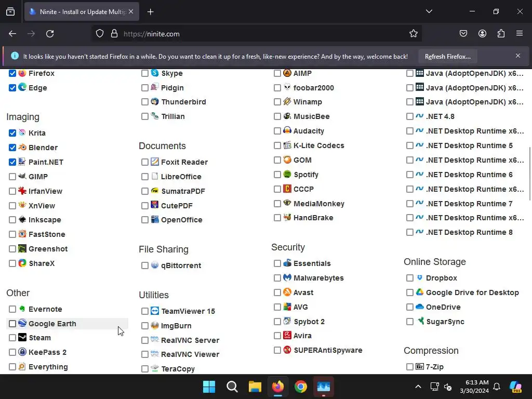
Task: Click the Spybot 2 label
Action: tap(309, 322)
